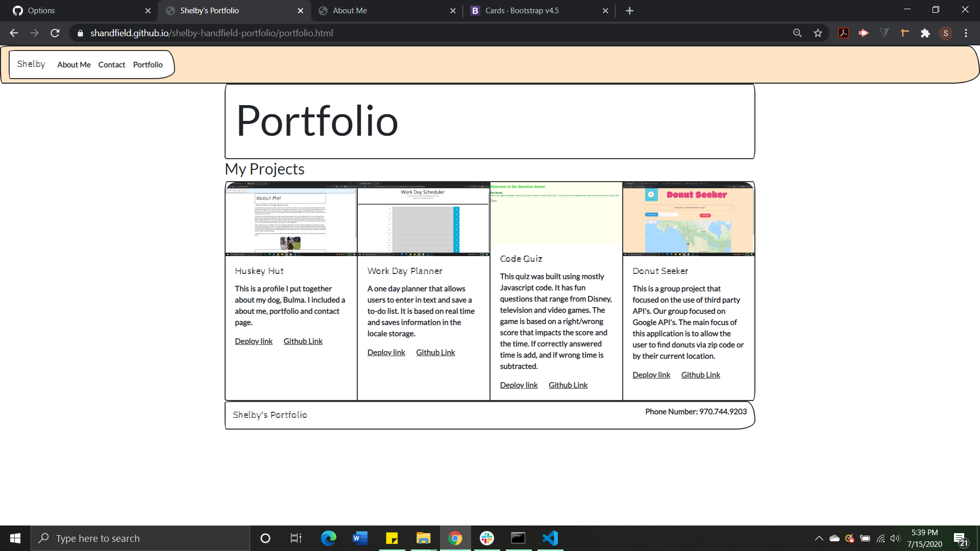Open the volume control in the tray

[896, 538]
